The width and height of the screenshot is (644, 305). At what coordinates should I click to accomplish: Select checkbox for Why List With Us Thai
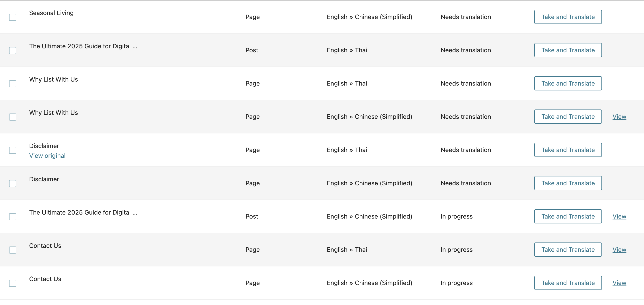(x=12, y=84)
